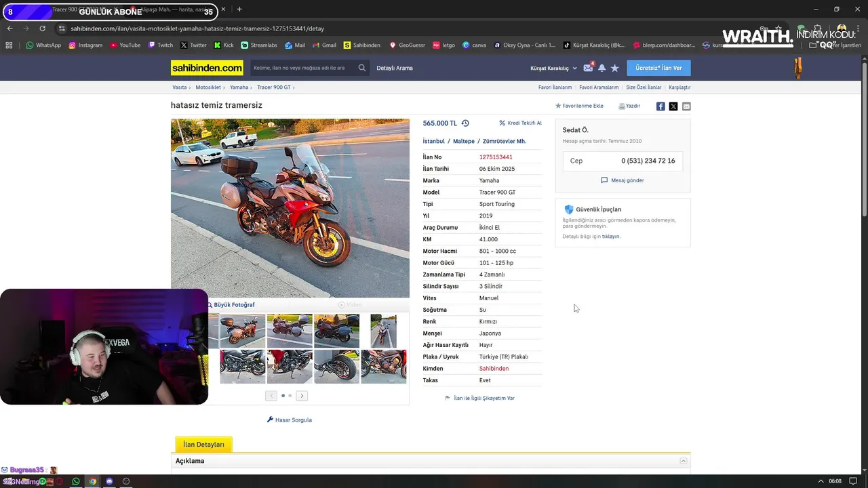Viewport: 868px width, 488px height.
Task: Open letgo bookmark
Action: 443,45
